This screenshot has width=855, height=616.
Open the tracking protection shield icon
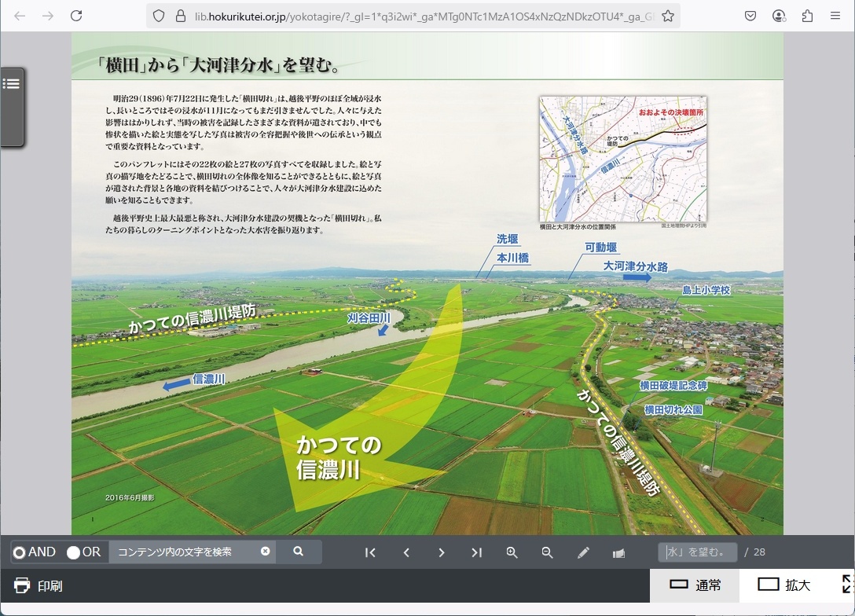tap(159, 16)
